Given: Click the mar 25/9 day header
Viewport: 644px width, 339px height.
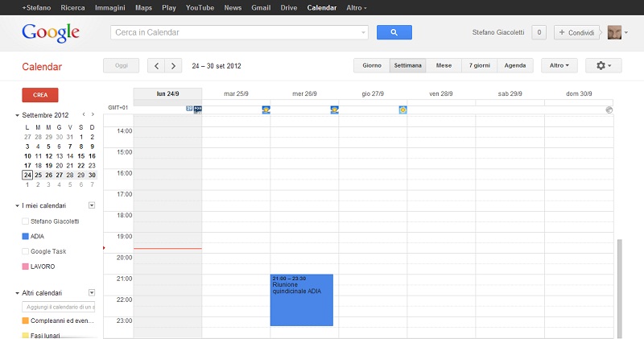Looking at the screenshot, I should coord(236,93).
